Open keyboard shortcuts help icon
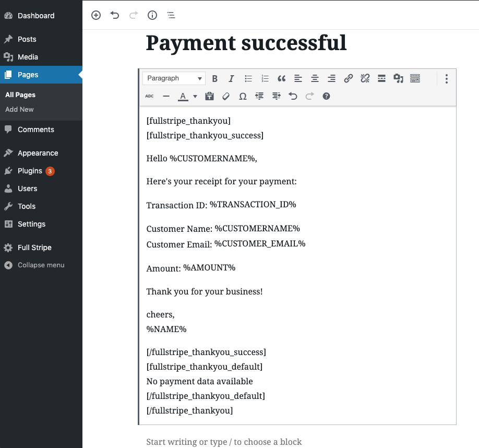The height and width of the screenshot is (448, 479). point(326,96)
